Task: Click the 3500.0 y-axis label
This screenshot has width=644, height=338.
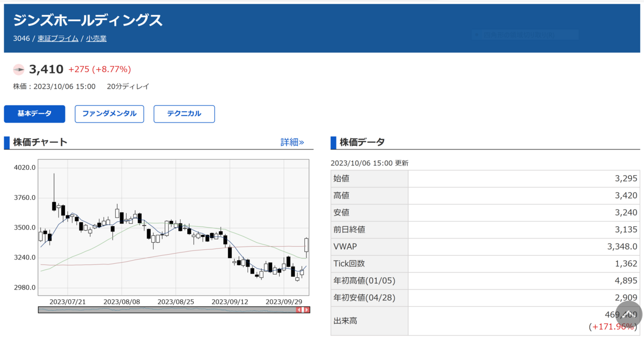Action: [x=25, y=228]
